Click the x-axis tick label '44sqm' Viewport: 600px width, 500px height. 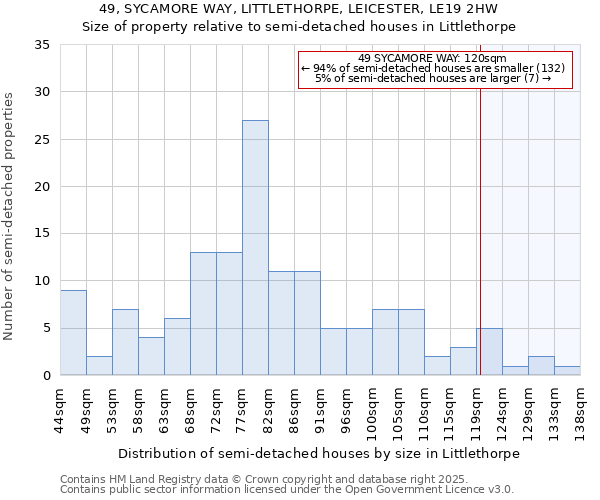(x=59, y=411)
